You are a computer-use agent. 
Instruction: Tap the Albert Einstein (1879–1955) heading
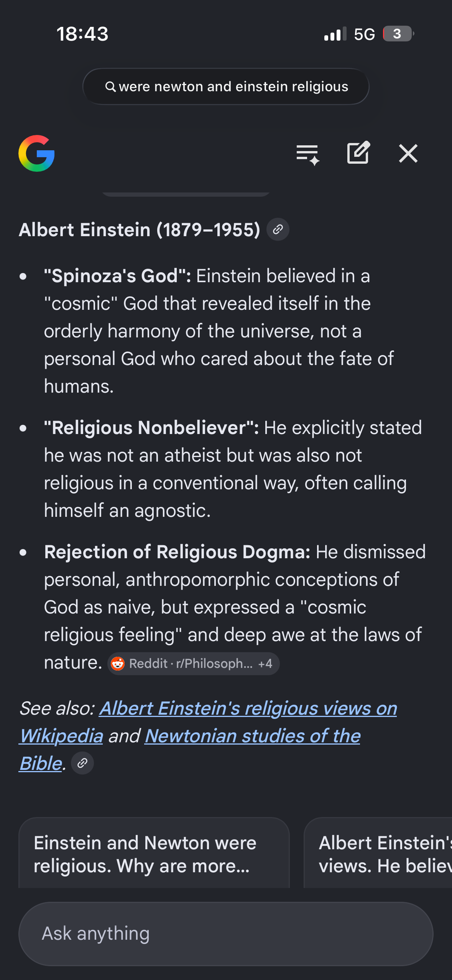140,230
